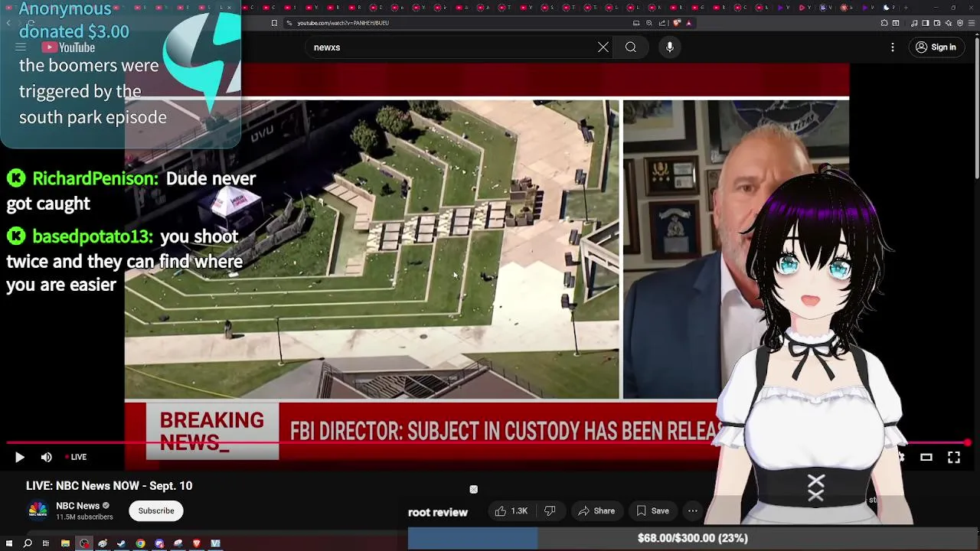The image size is (980, 551).
Task: Open more actions ellipsis beside Save
Action: tap(693, 510)
